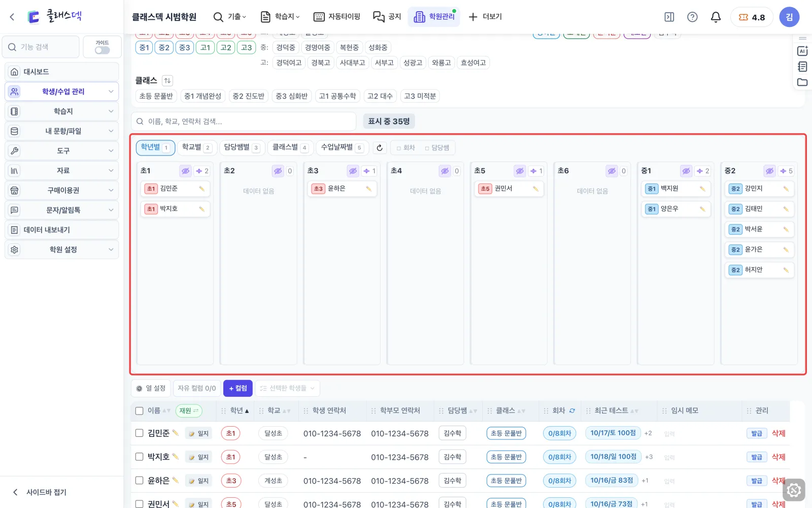
Task: Refresh the kanban board grouping
Action: (380, 148)
